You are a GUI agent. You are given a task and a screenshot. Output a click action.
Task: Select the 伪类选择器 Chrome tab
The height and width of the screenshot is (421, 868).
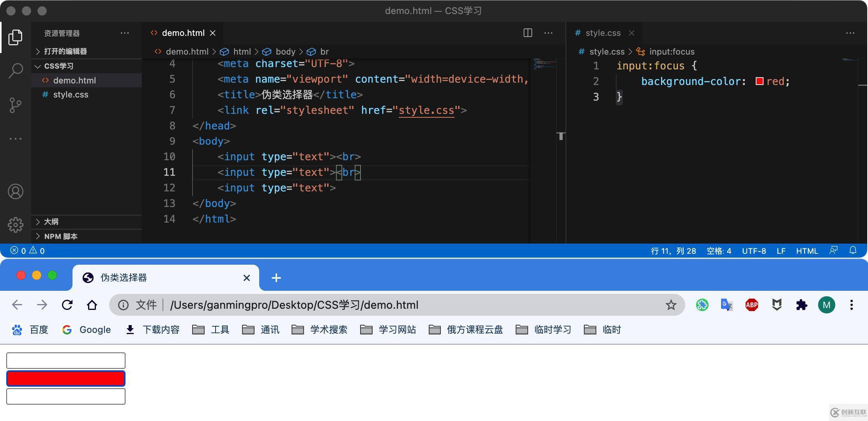tap(166, 278)
